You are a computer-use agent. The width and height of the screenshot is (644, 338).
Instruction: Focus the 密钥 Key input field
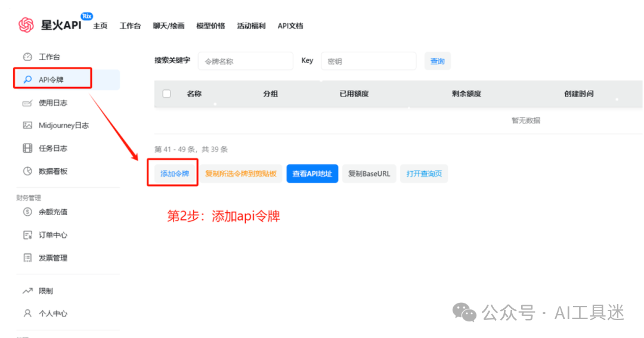coord(369,61)
